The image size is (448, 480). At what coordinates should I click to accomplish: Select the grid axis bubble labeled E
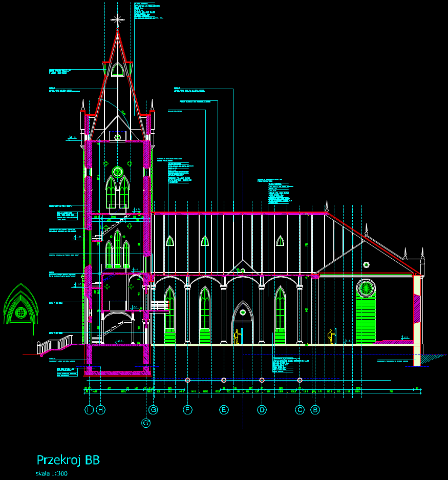click(224, 410)
